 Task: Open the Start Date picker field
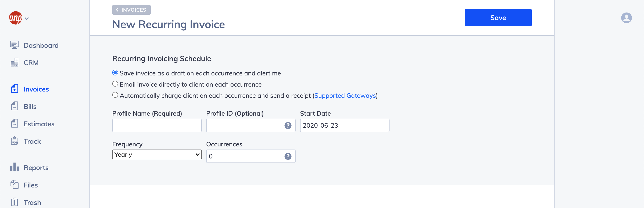344,125
